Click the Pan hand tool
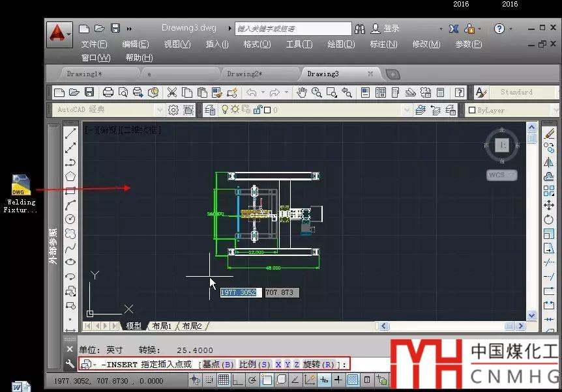Image resolution: width=562 pixels, height=392 pixels. pos(302,93)
